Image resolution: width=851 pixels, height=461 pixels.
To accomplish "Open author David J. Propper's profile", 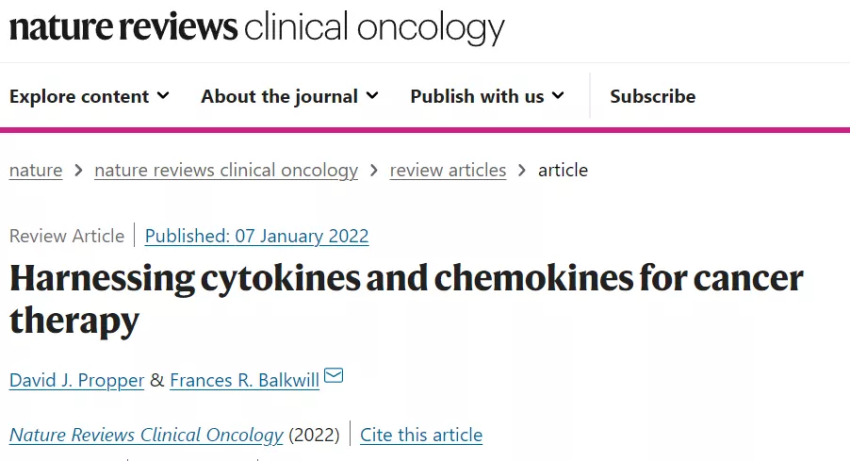I will (77, 380).
